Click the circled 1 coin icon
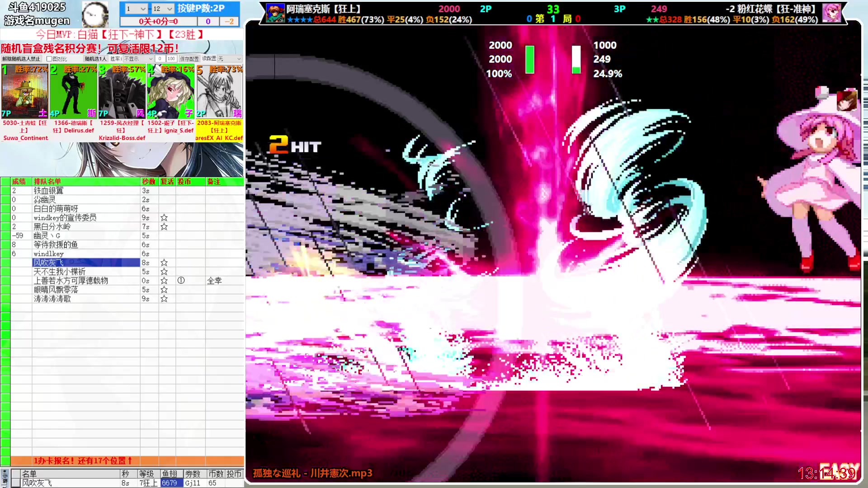 click(181, 281)
